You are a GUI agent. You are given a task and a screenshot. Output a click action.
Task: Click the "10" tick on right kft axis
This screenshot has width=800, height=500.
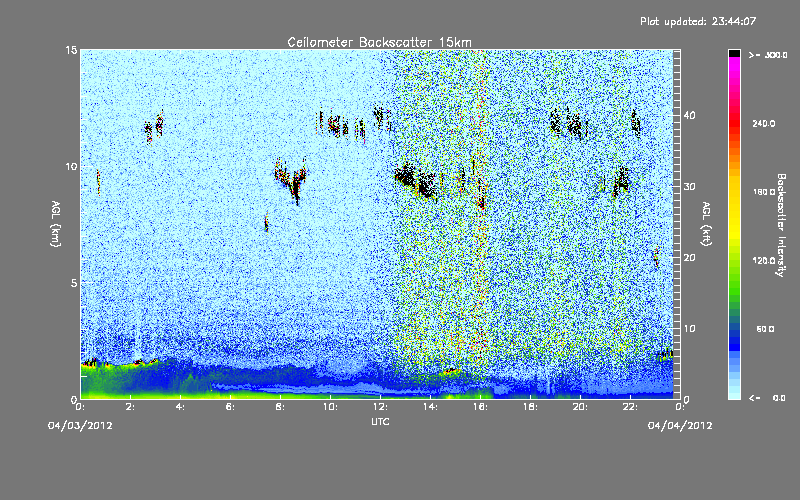coord(689,329)
